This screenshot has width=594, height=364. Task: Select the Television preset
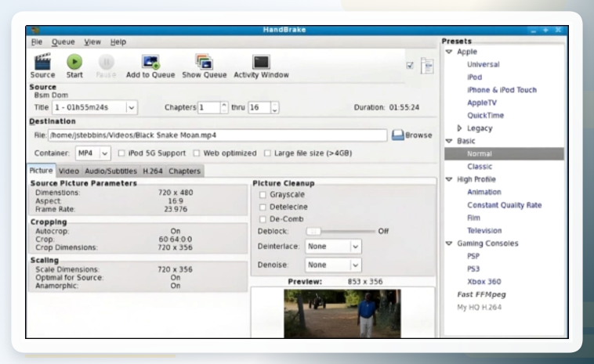pyautogui.click(x=484, y=231)
